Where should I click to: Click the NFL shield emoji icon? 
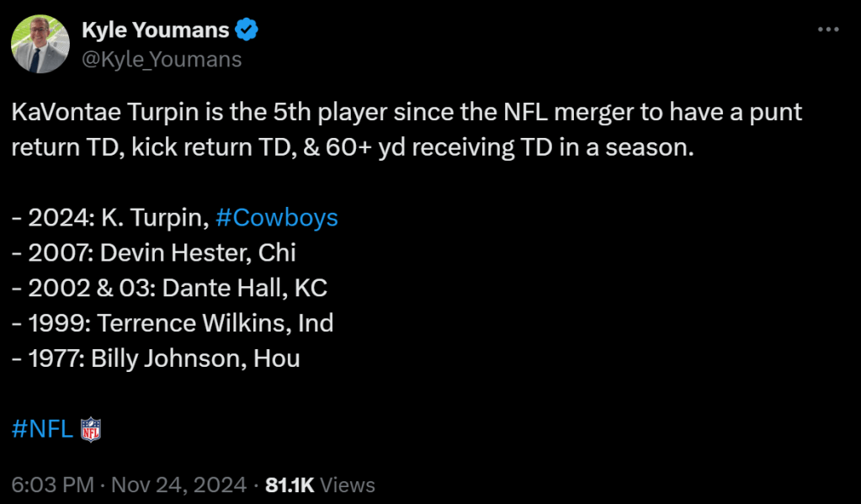[x=90, y=430]
